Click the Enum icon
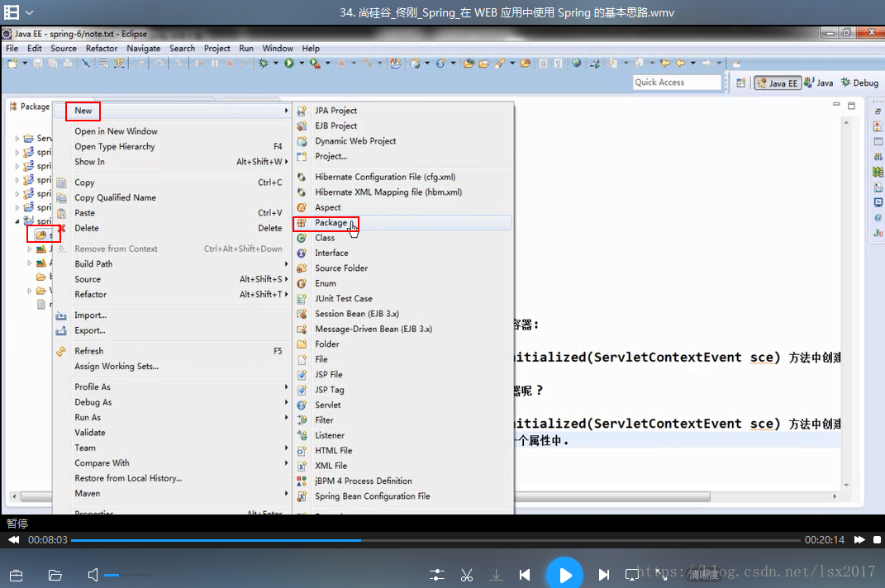Image resolution: width=885 pixels, height=588 pixels. coord(302,284)
